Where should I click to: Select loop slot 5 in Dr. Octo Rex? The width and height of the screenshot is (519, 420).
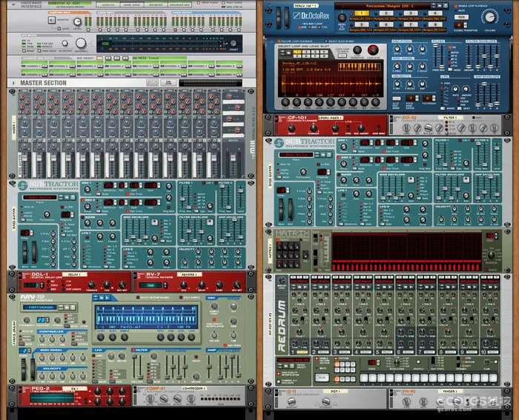tap(362, 24)
